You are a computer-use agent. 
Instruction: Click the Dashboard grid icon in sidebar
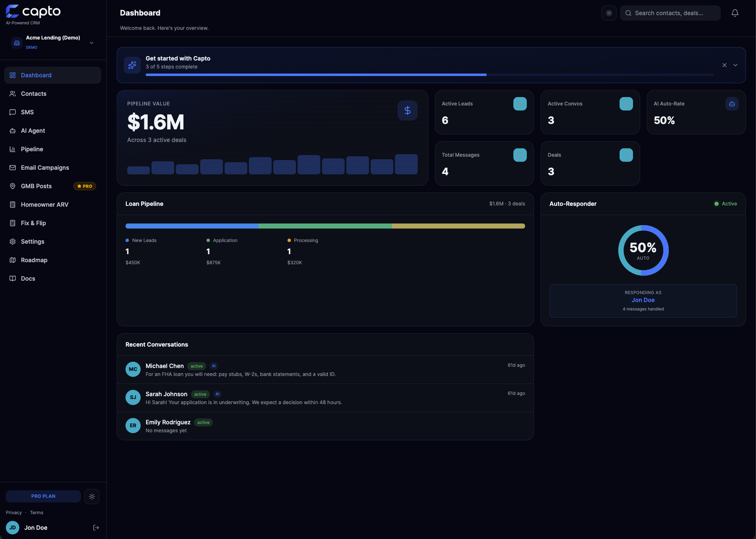tap(13, 75)
